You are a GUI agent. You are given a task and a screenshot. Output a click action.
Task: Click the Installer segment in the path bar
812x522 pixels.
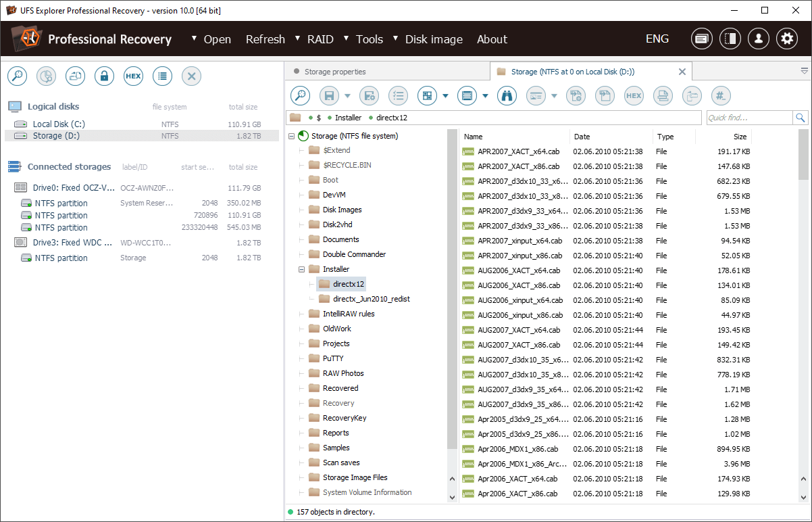[348, 118]
